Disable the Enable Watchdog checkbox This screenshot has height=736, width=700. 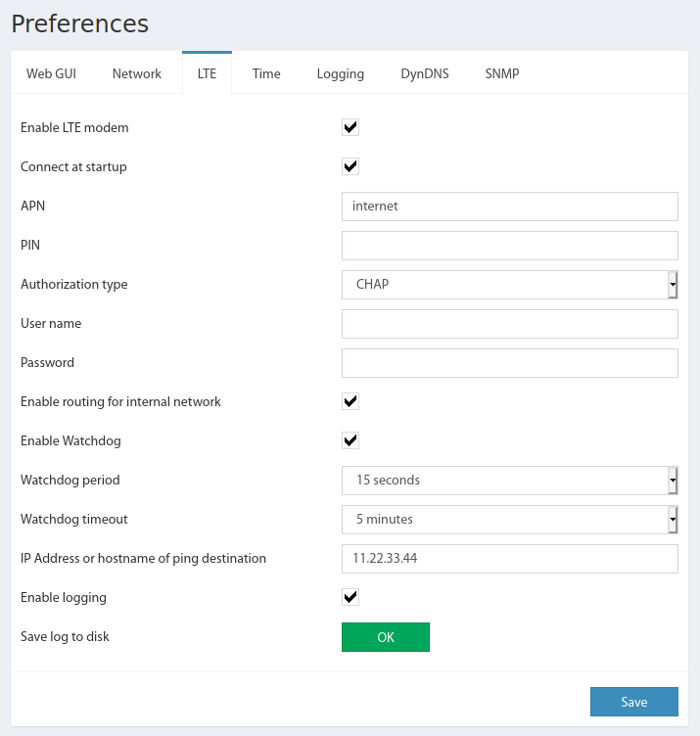pos(350,440)
